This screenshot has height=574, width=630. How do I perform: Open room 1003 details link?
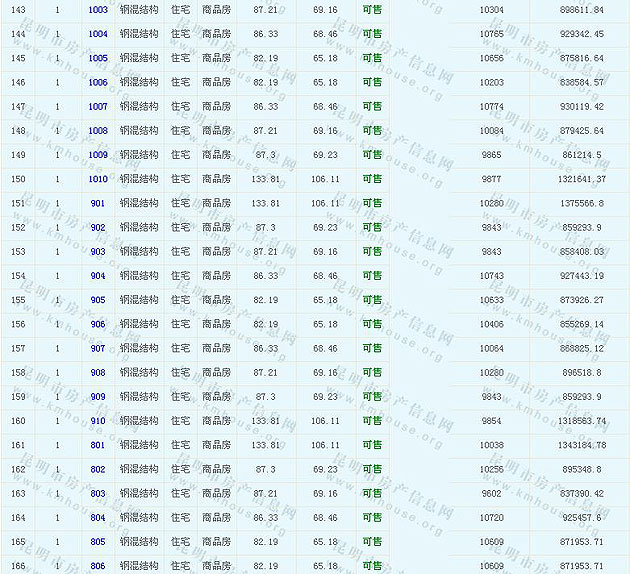coord(97,10)
